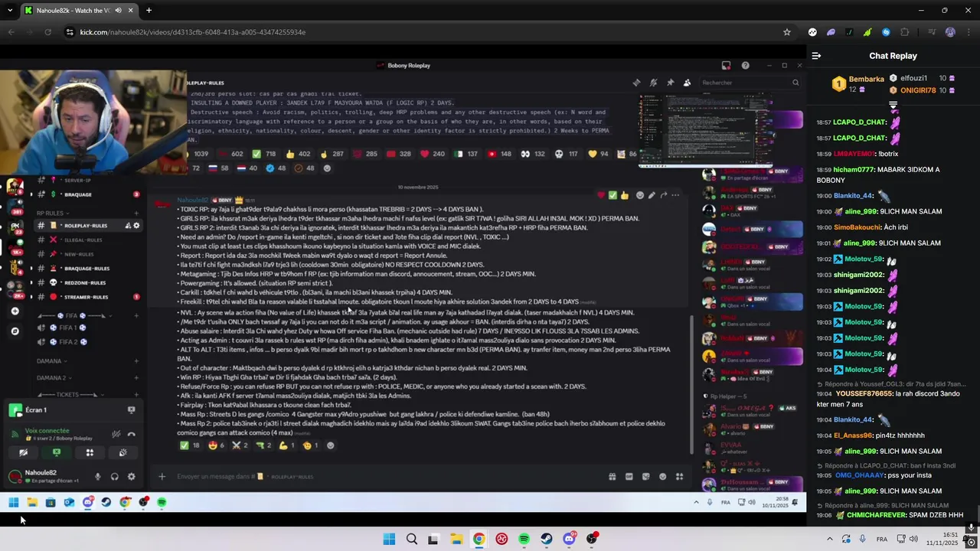This screenshot has width=980, height=551.
Task: Open Steam from the taskbar
Action: point(546,539)
